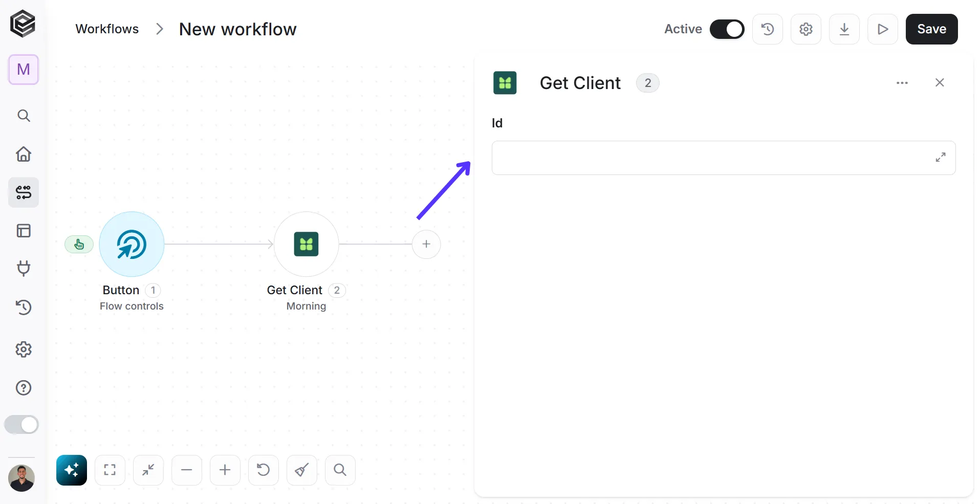Toggle the Active workflow switch
Viewport: 980px width, 504px height.
coord(727,29)
